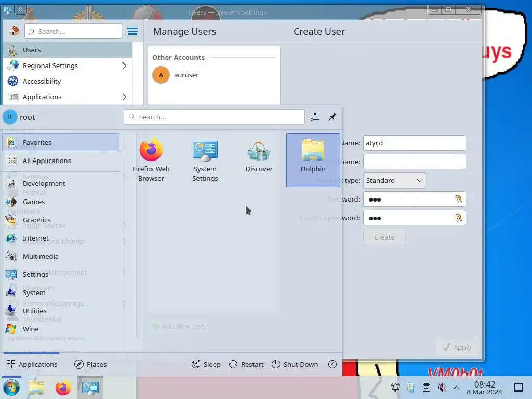Open the Multimedia category
532x399 pixels.
click(61, 256)
